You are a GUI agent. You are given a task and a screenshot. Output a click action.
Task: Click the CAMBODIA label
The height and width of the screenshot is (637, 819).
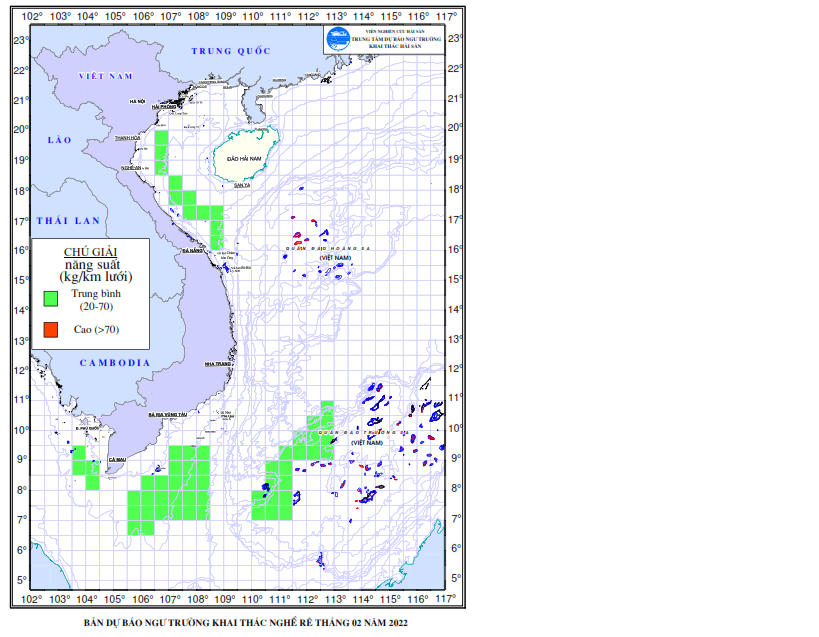(x=115, y=363)
